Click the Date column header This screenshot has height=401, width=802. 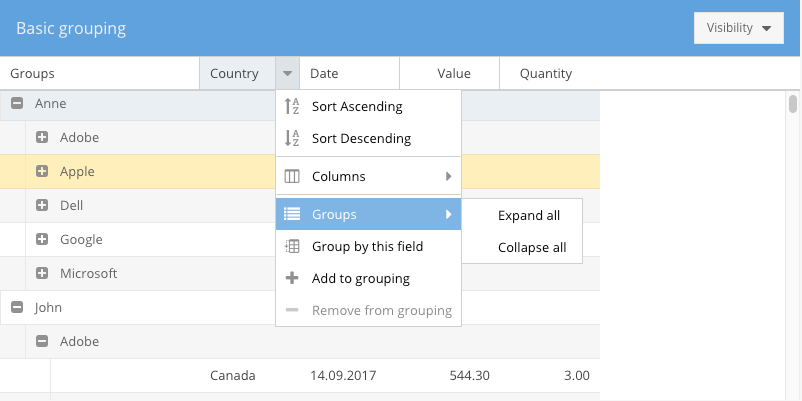pyautogui.click(x=348, y=74)
